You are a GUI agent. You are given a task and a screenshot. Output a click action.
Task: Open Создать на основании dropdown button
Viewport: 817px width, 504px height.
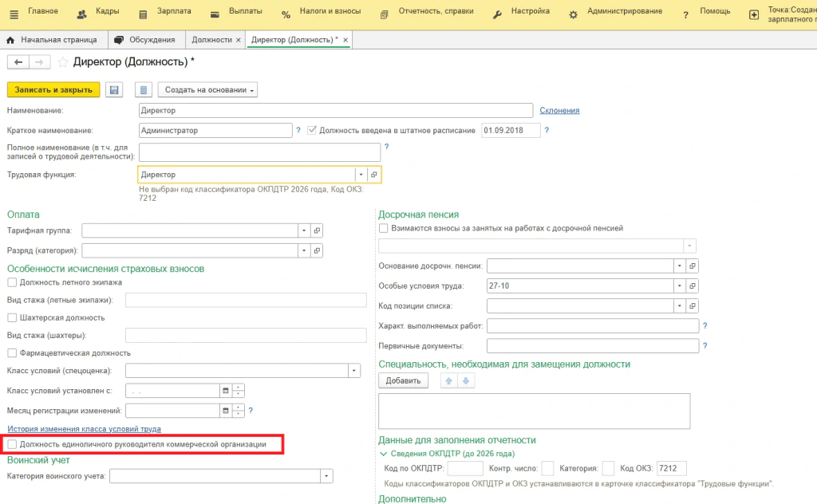coord(208,89)
